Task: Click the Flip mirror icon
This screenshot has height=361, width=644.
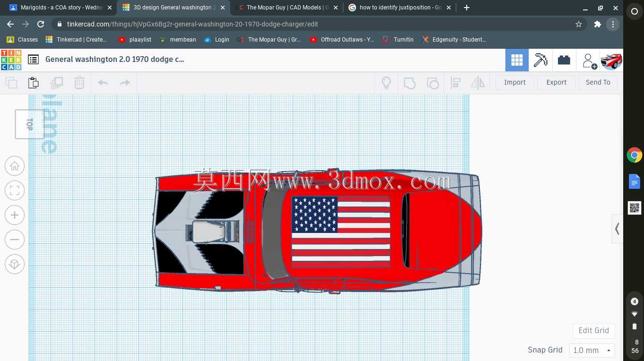Action: pos(478,83)
